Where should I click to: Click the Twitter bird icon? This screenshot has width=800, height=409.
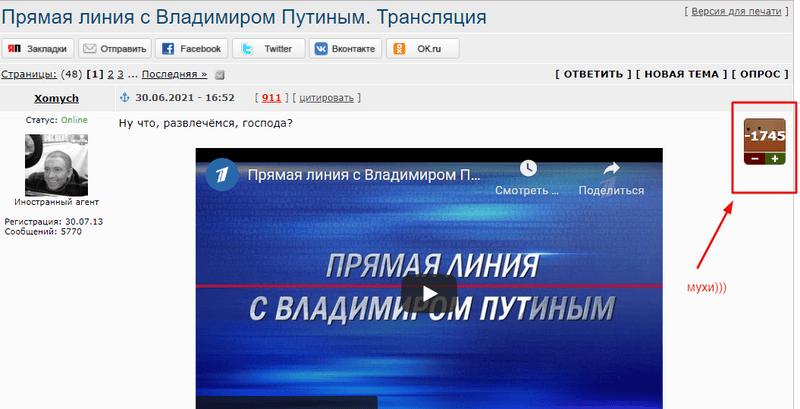tap(247, 49)
